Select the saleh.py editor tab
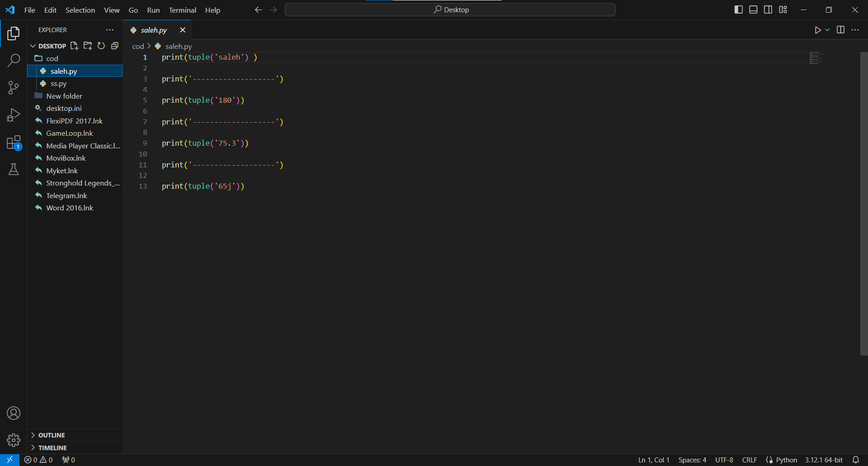Viewport: 868px width, 466px height. [x=154, y=30]
